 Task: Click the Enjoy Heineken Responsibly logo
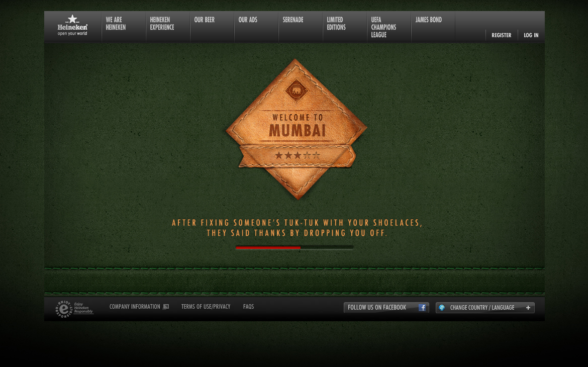[74, 309]
